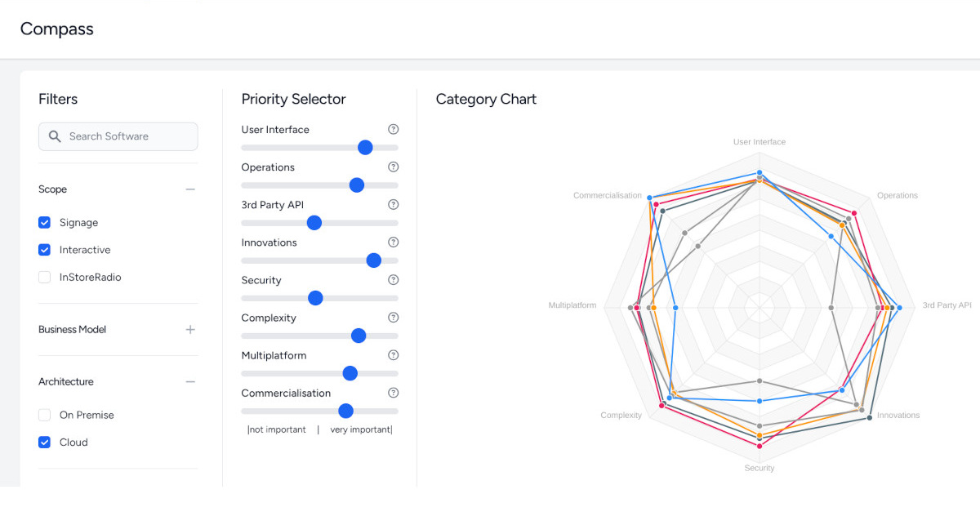The height and width of the screenshot is (525, 980).
Task: Expand the Business Model section
Action: [x=189, y=330]
